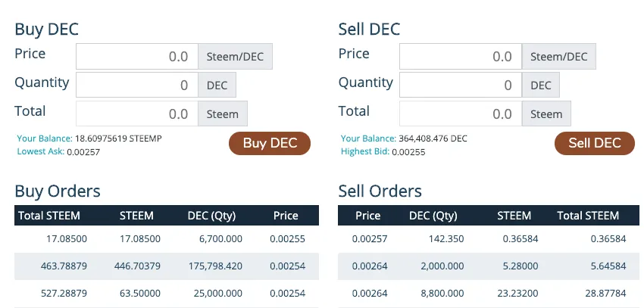644x308 pixels.
Task: Select the sell order with 2,000.000 DEC
Action: click(489, 266)
